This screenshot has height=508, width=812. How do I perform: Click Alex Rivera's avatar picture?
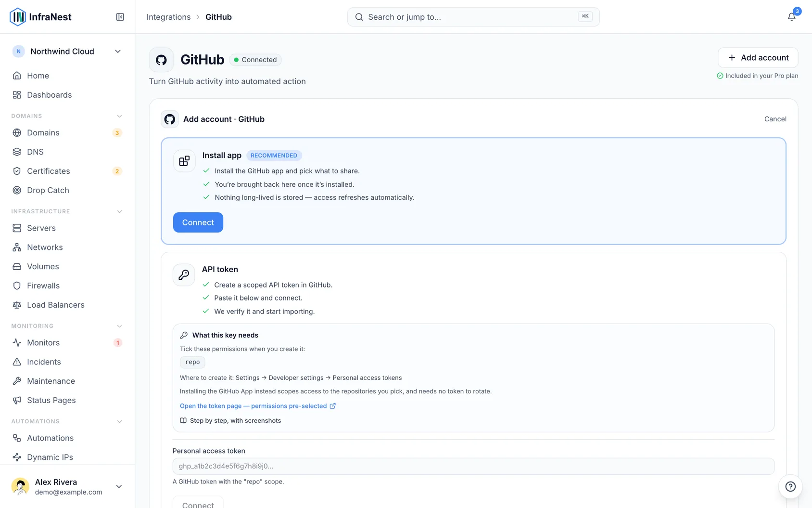(x=20, y=486)
